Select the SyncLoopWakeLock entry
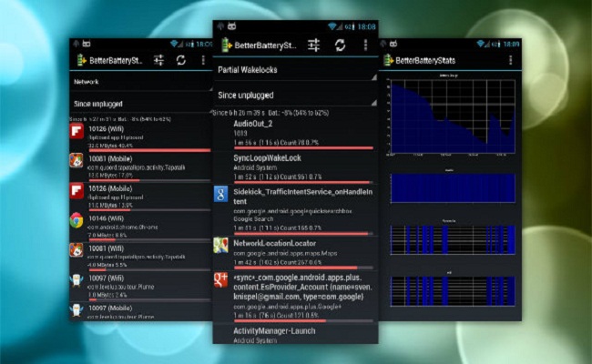 296,167
